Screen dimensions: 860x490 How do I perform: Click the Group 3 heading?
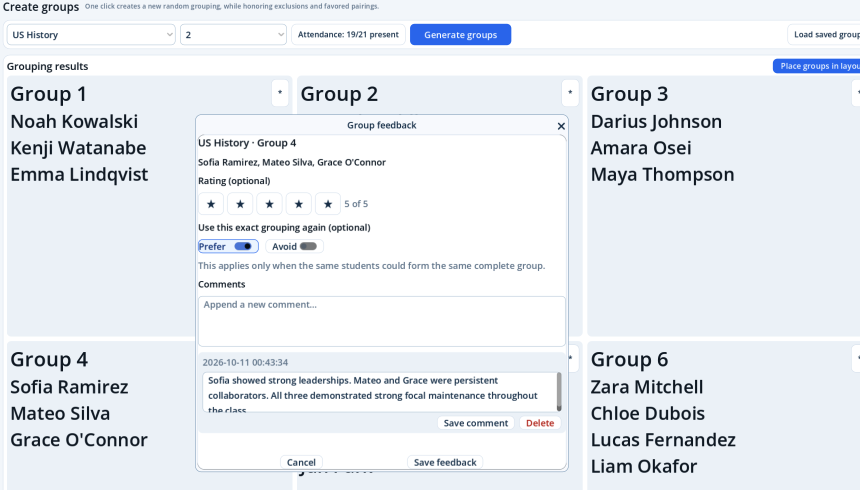pos(629,94)
